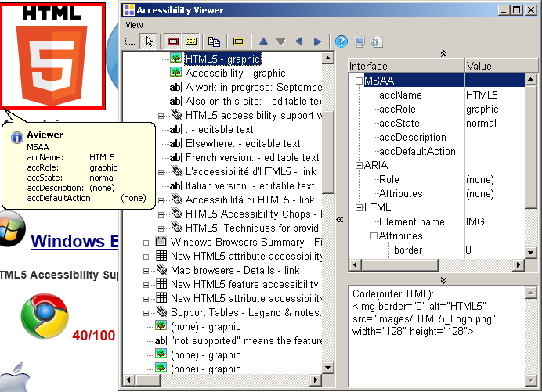Click the document gear settings toolbar icon

point(377,41)
